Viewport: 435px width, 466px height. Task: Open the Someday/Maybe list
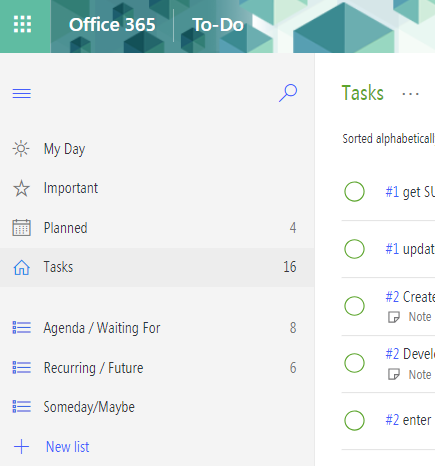coord(157,407)
